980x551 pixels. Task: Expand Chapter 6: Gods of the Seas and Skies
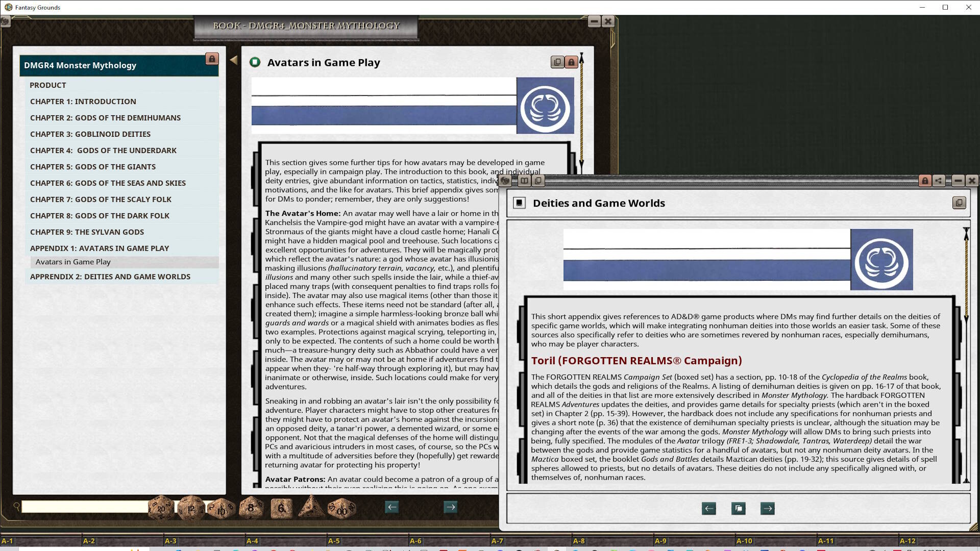point(122,183)
